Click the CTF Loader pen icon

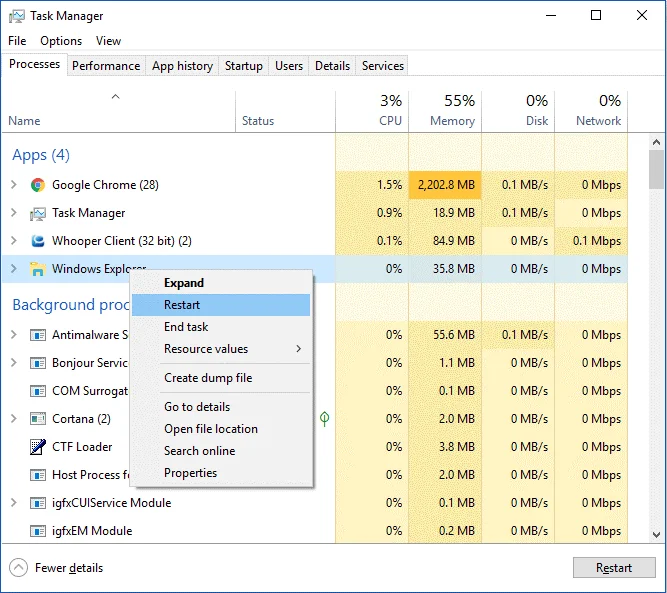click(x=37, y=447)
